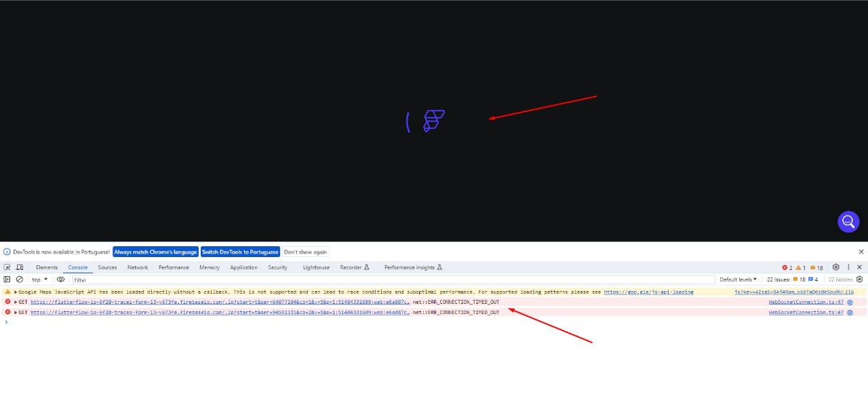Viewport: 868px width, 409px height.
Task: Show the console sidebar panel icon
Action: point(7,279)
